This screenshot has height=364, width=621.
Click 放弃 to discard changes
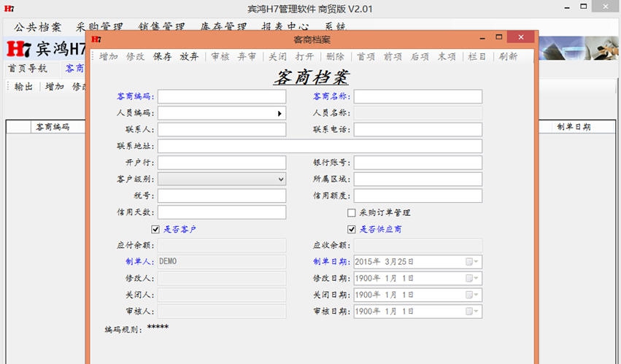189,57
